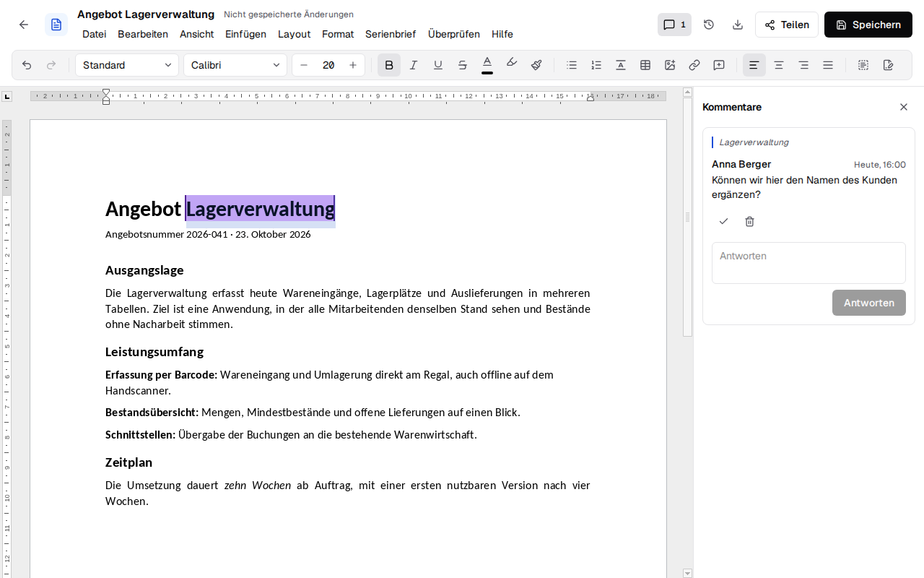Toggle strikethrough formatting
This screenshot has height=578, width=924.
coord(463,65)
